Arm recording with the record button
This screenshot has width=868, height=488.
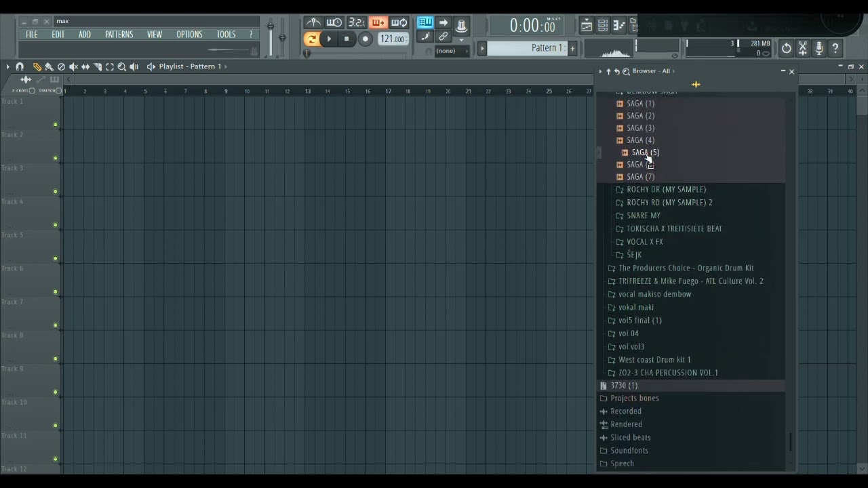[x=365, y=39]
